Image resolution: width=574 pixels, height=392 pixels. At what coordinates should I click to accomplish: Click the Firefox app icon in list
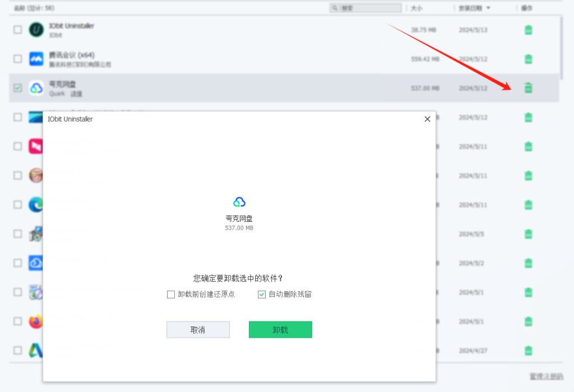coord(36,321)
